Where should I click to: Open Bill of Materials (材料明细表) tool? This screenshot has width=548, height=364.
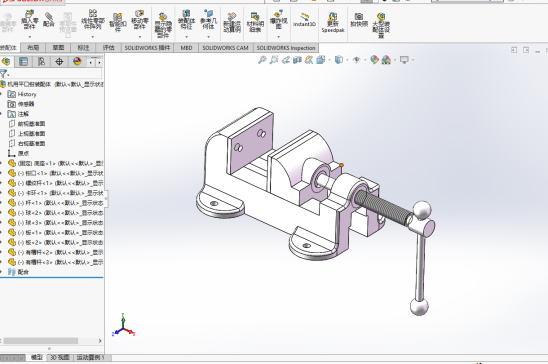[x=255, y=22]
